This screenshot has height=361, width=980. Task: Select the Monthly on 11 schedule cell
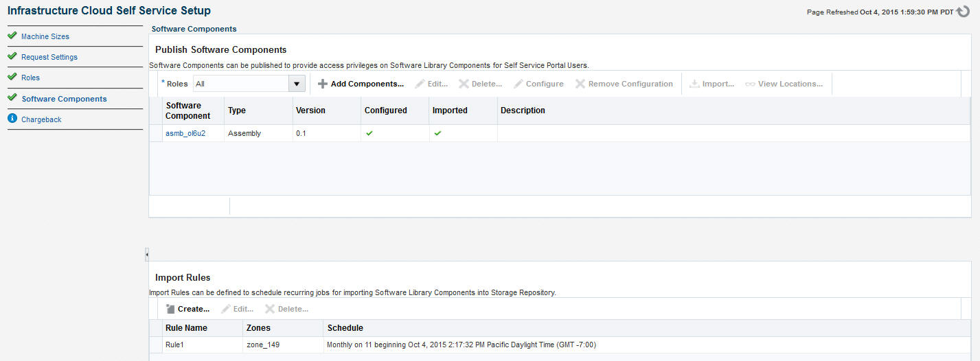(x=647, y=345)
